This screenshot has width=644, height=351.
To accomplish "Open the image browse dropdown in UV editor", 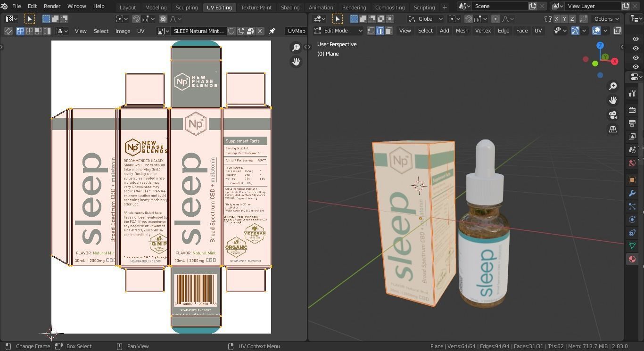I will point(163,31).
